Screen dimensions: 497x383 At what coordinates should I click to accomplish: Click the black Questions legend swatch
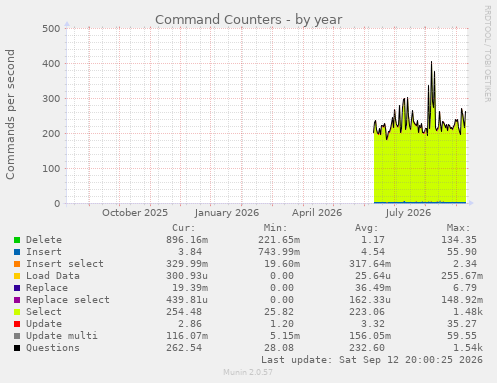(17, 348)
